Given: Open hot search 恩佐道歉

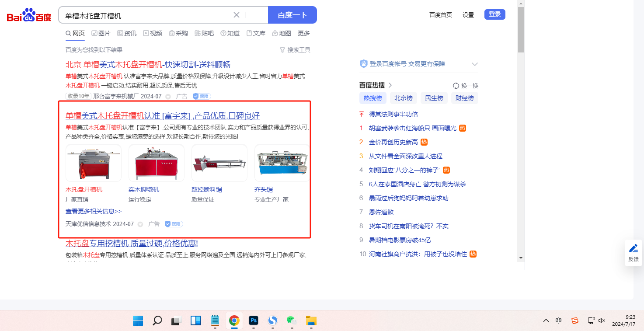Looking at the screenshot, I should coord(381,212).
